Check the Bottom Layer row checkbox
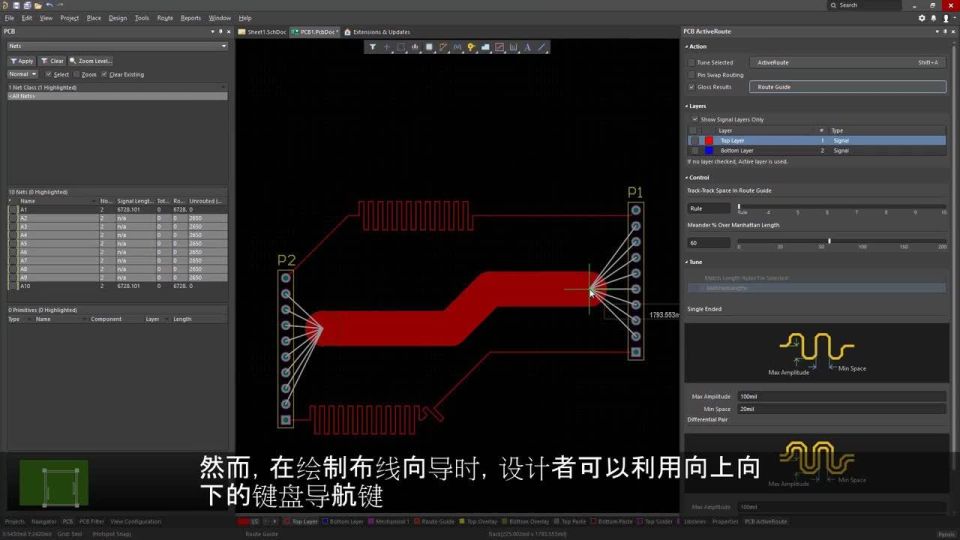This screenshot has width=960, height=540. [695, 150]
